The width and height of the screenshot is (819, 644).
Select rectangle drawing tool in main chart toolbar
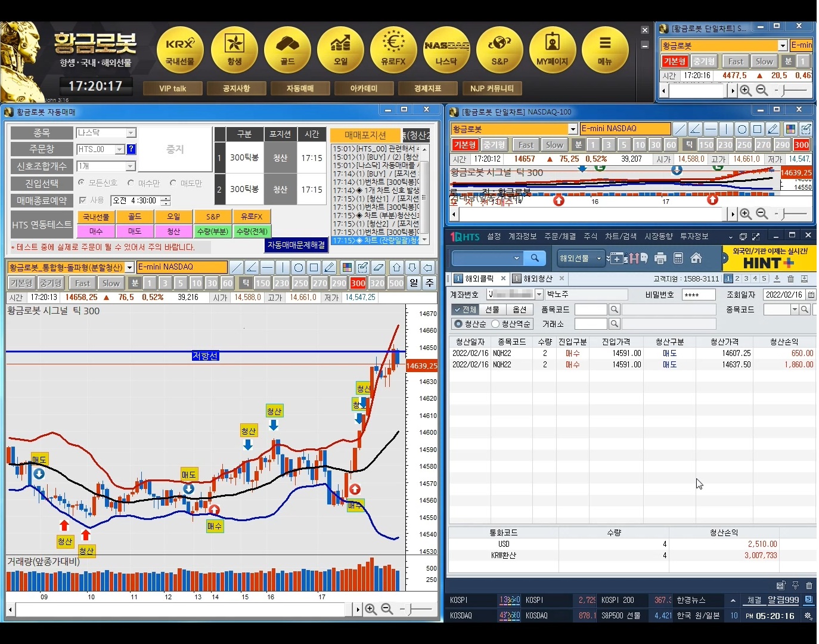pyautogui.click(x=314, y=267)
